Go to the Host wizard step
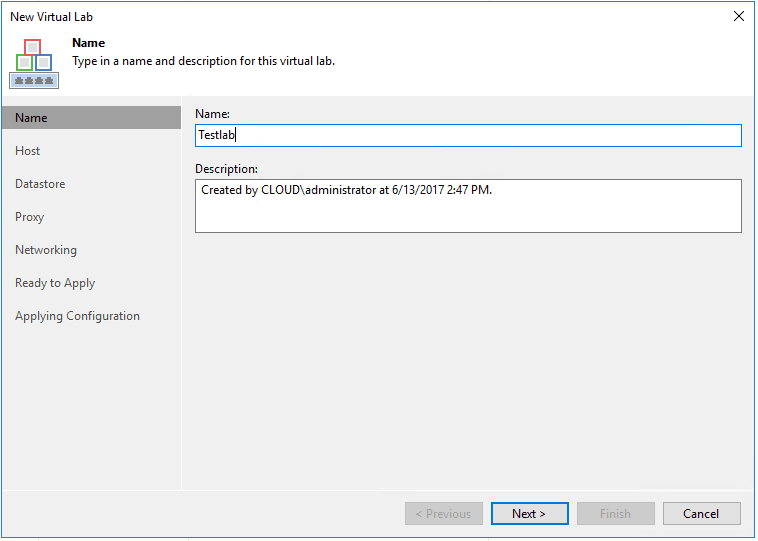The height and width of the screenshot is (541, 758). point(28,151)
